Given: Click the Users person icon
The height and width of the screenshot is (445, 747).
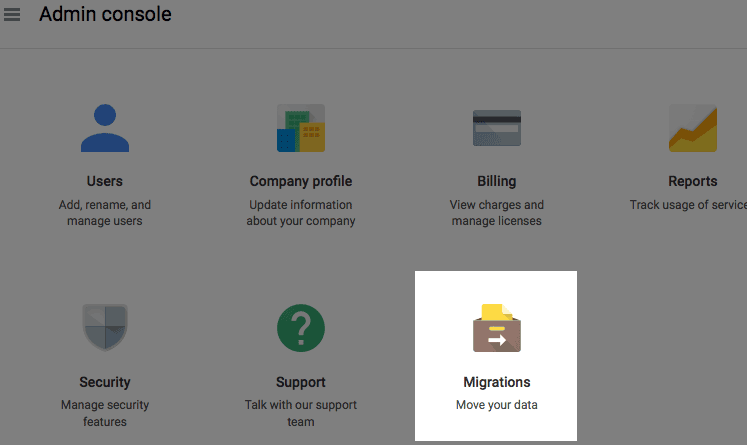Looking at the screenshot, I should pos(105,128).
